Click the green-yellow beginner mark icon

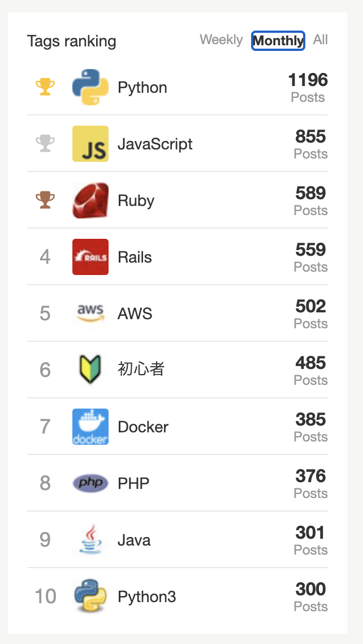(x=90, y=370)
